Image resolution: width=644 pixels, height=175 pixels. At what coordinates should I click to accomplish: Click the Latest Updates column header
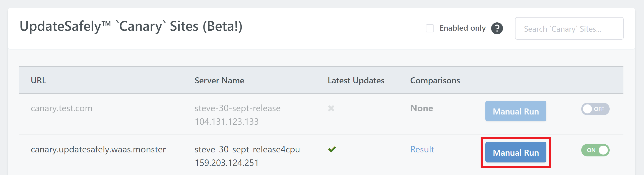point(356,80)
